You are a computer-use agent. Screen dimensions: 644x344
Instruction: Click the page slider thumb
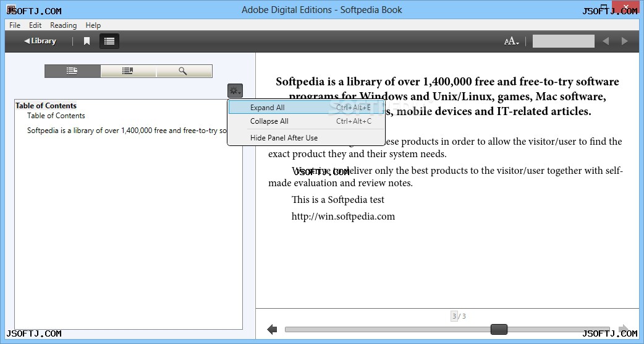click(499, 329)
